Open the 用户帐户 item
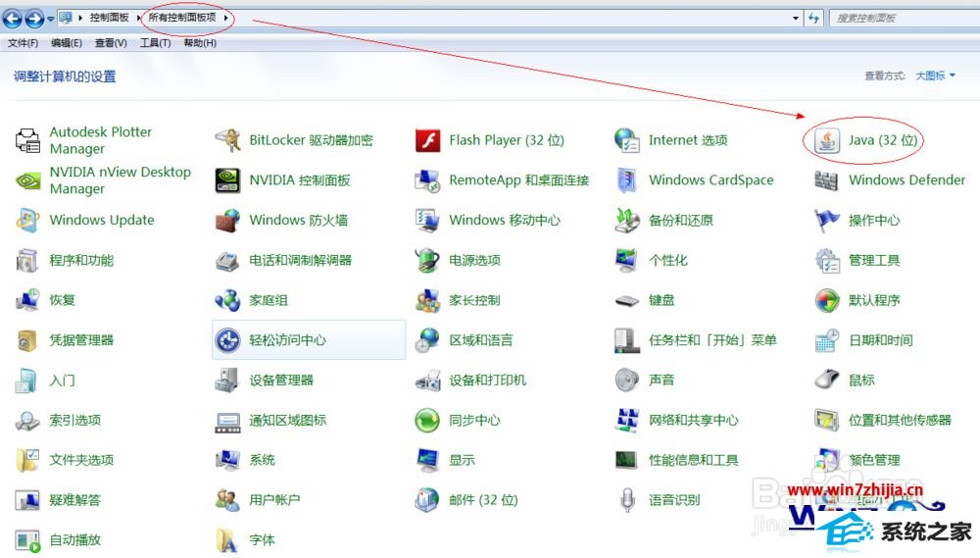This screenshot has width=980, height=558. [258, 500]
